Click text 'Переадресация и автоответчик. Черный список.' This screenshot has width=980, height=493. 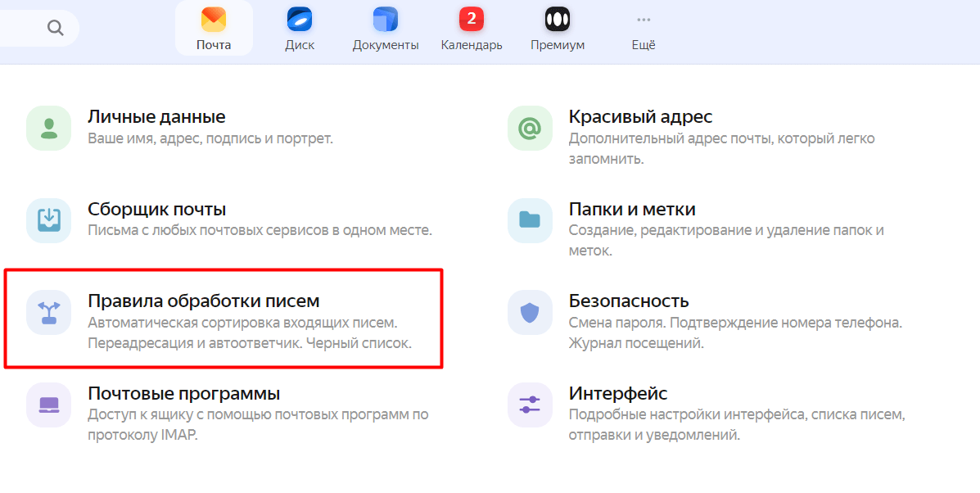(x=250, y=344)
